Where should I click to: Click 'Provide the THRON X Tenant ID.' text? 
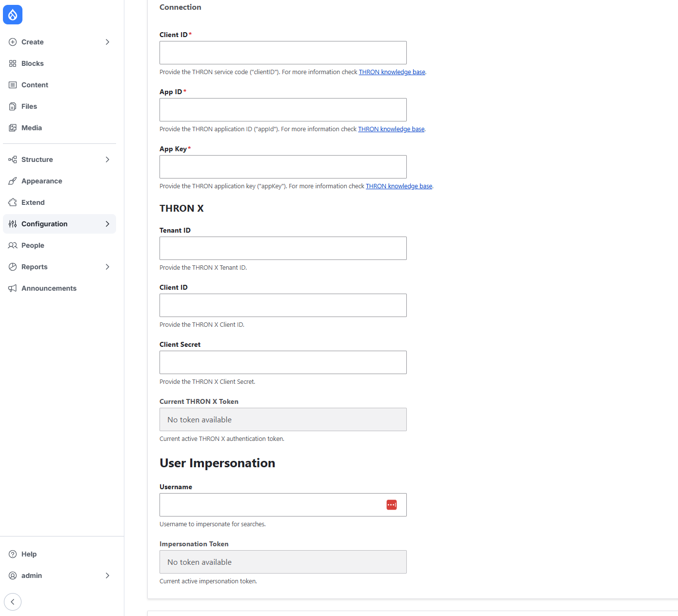[203, 268]
